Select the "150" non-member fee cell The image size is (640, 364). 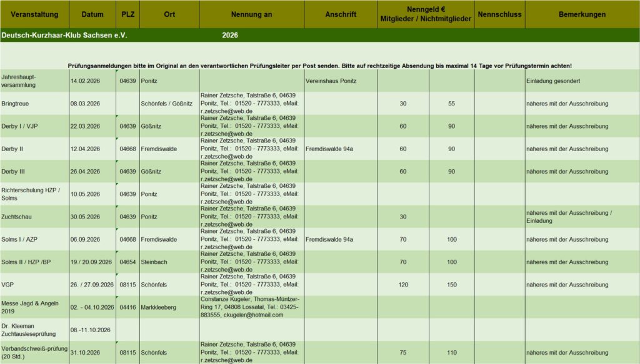(451, 285)
